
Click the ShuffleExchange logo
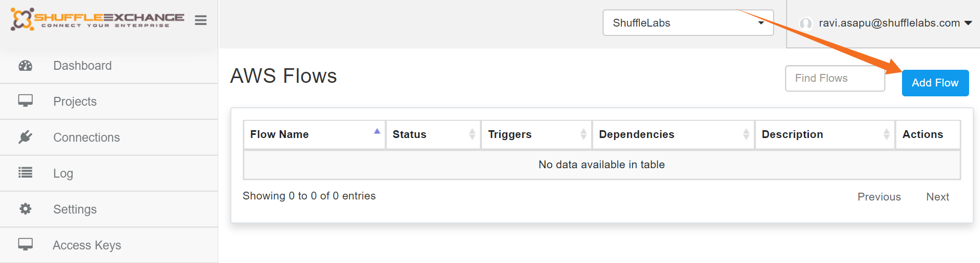click(97, 19)
